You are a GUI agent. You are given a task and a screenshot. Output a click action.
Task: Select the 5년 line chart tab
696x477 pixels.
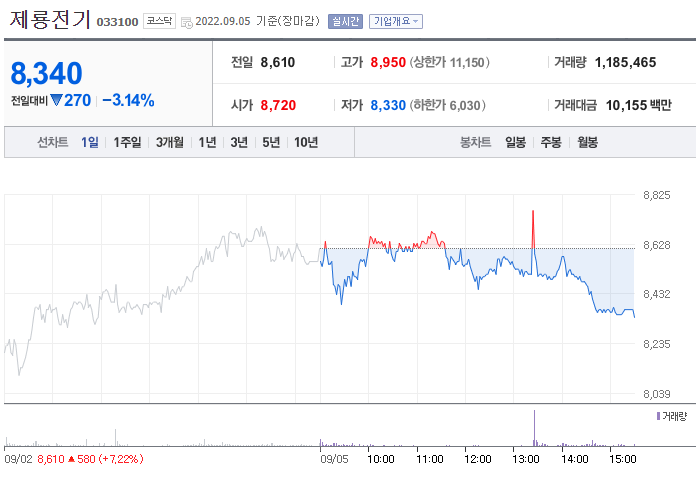(271, 142)
